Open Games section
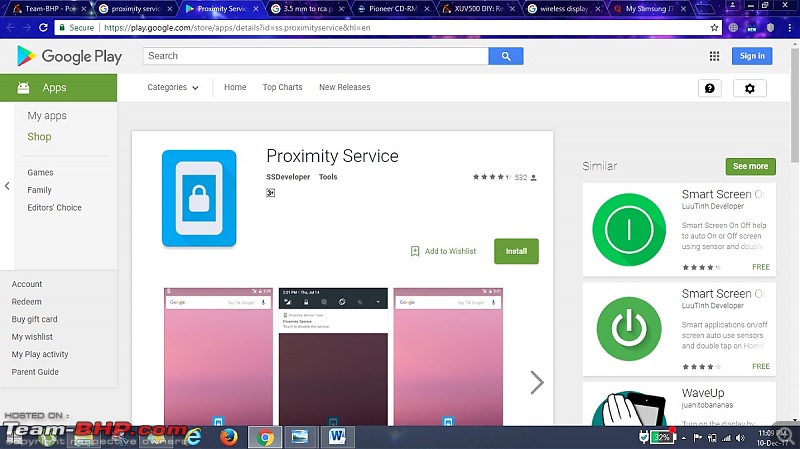This screenshot has height=449, width=800. 40,172
